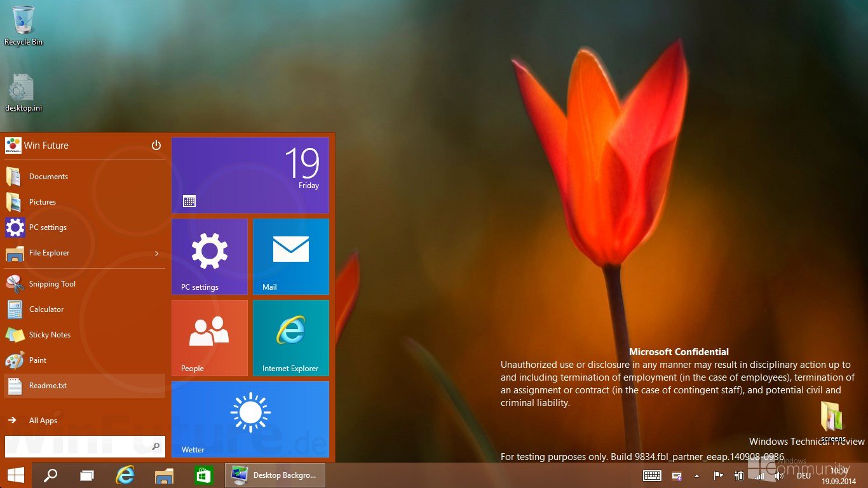Open Task View from the taskbar

click(87, 475)
